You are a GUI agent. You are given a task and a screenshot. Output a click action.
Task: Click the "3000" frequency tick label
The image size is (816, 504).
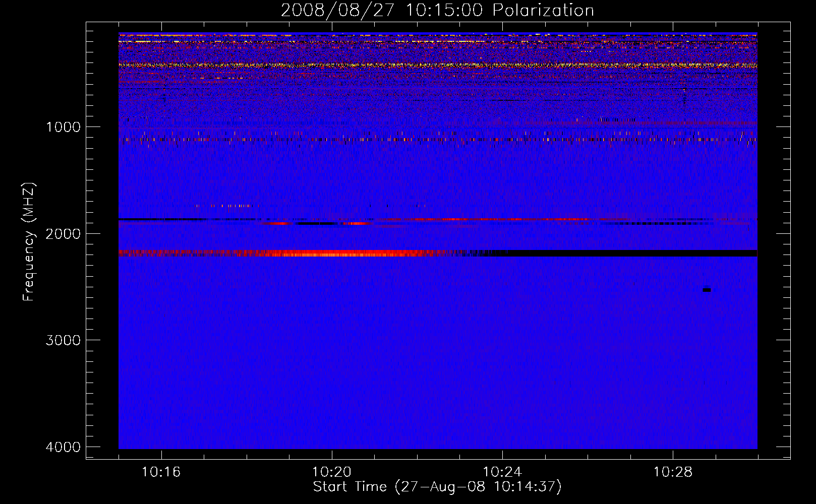[x=63, y=340]
